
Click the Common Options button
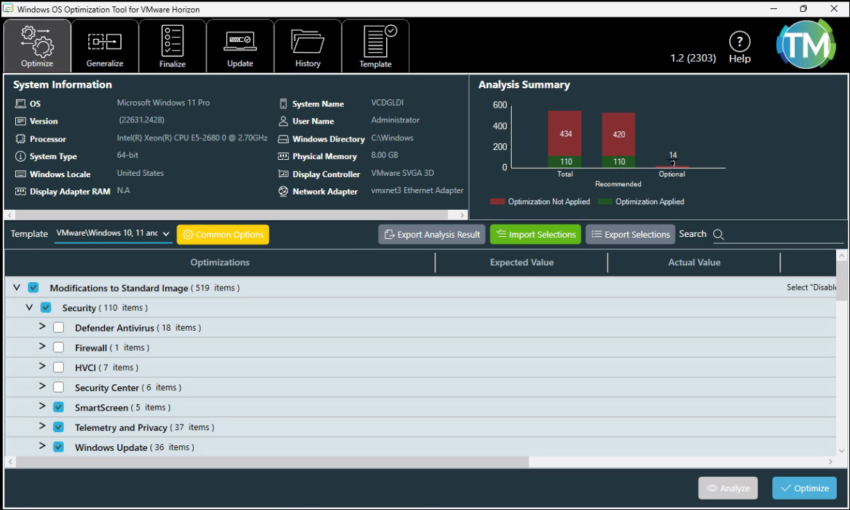(x=223, y=235)
